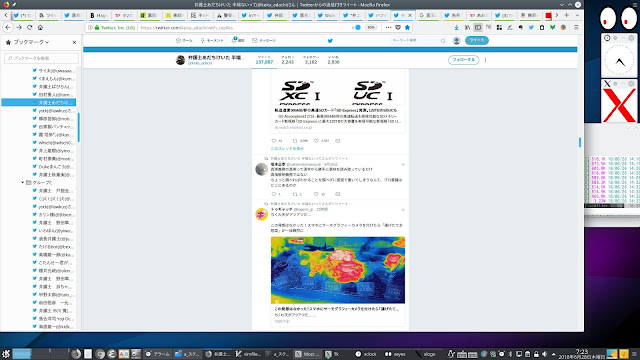640x360 pixels.
Task: Reload the page with Firefox refresh icon
Action: [29, 27]
